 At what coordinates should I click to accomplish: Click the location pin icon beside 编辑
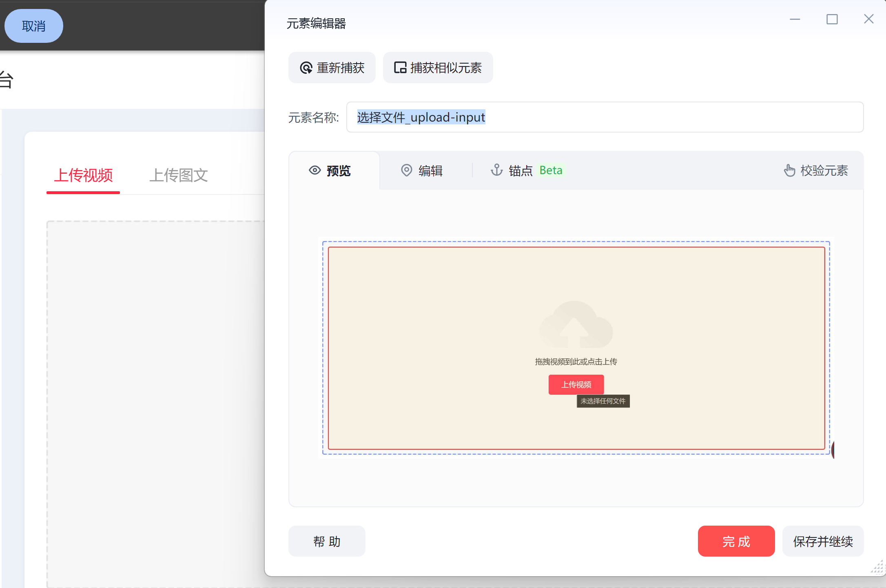(x=406, y=170)
